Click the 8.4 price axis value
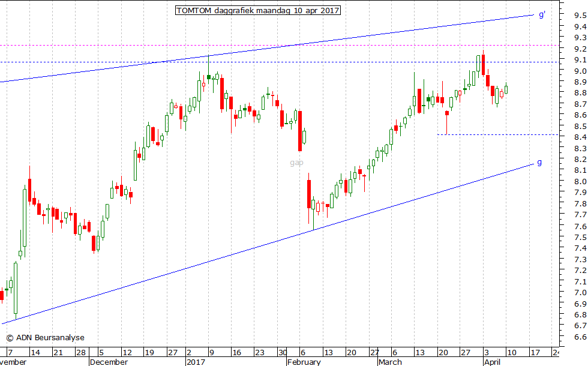Screen dimensions: 588x366 tap(580, 137)
